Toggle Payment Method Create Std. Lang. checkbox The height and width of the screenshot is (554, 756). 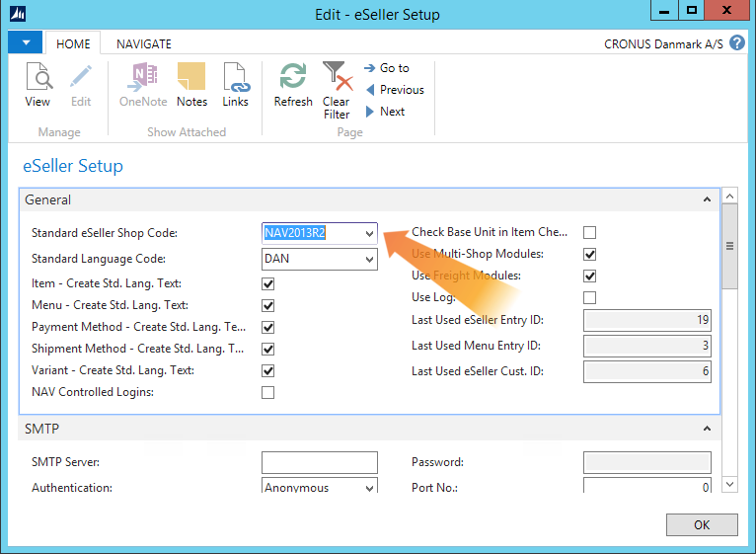click(x=268, y=327)
